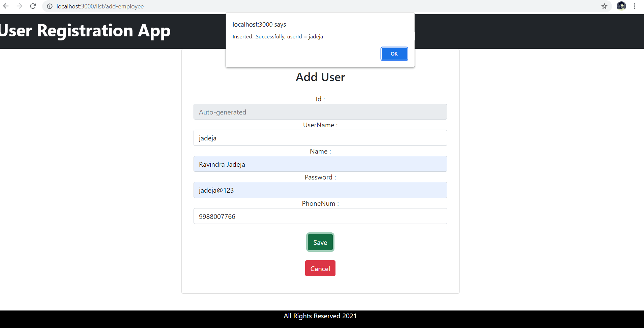Click the 'Id :' label
644x328 pixels.
[x=320, y=99]
